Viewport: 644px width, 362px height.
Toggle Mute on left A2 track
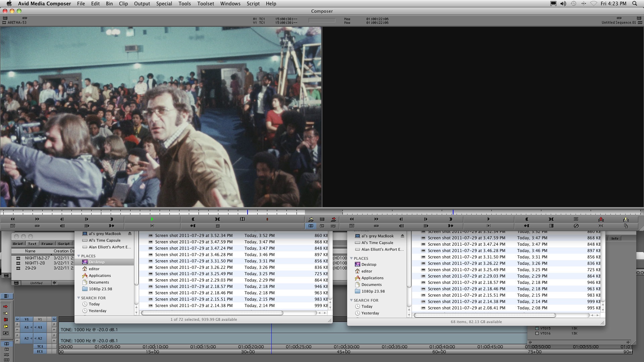point(17,341)
